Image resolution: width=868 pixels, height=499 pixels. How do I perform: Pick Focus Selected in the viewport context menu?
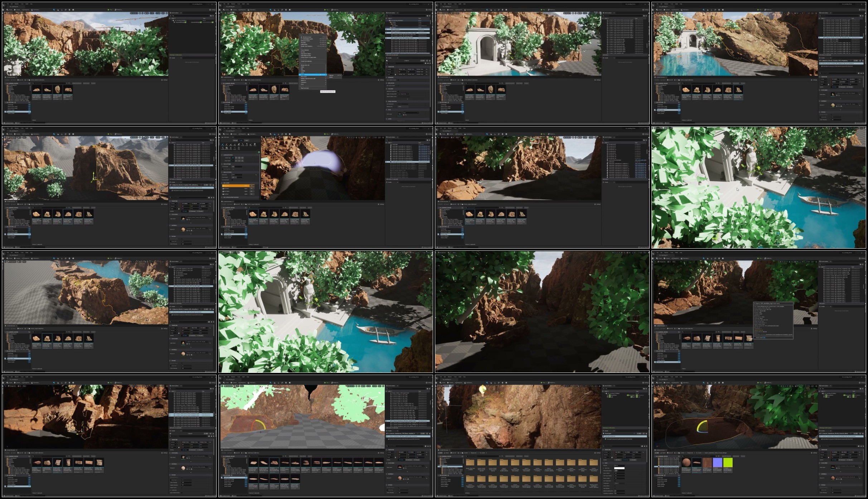(x=305, y=50)
